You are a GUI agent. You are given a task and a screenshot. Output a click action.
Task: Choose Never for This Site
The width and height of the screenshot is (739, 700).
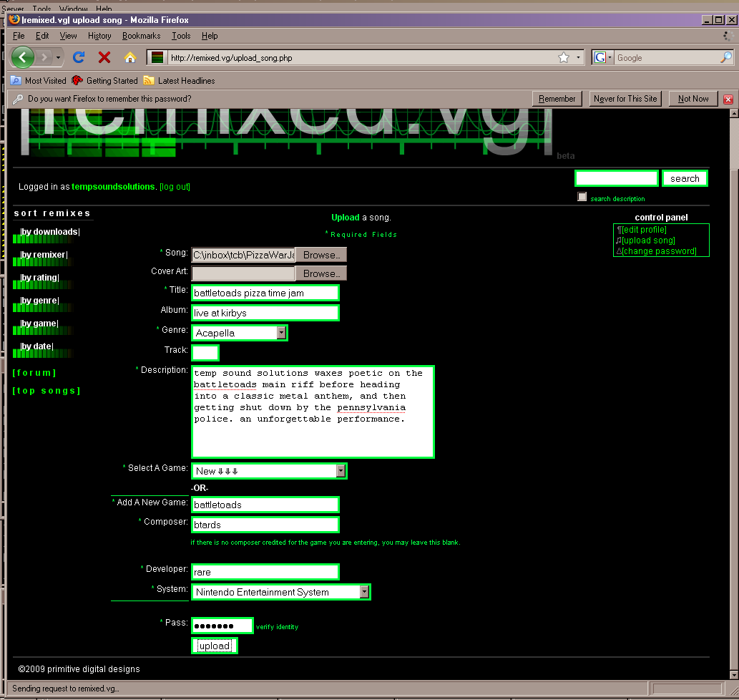(625, 99)
